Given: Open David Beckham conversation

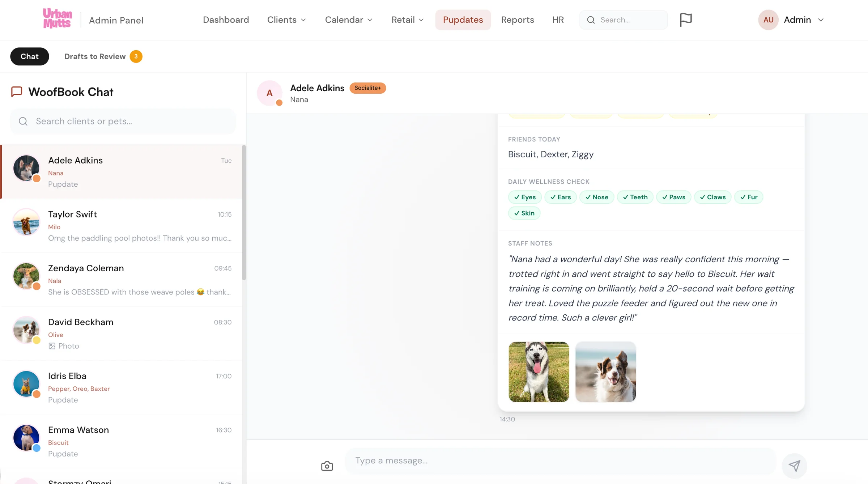Looking at the screenshot, I should click(x=122, y=334).
